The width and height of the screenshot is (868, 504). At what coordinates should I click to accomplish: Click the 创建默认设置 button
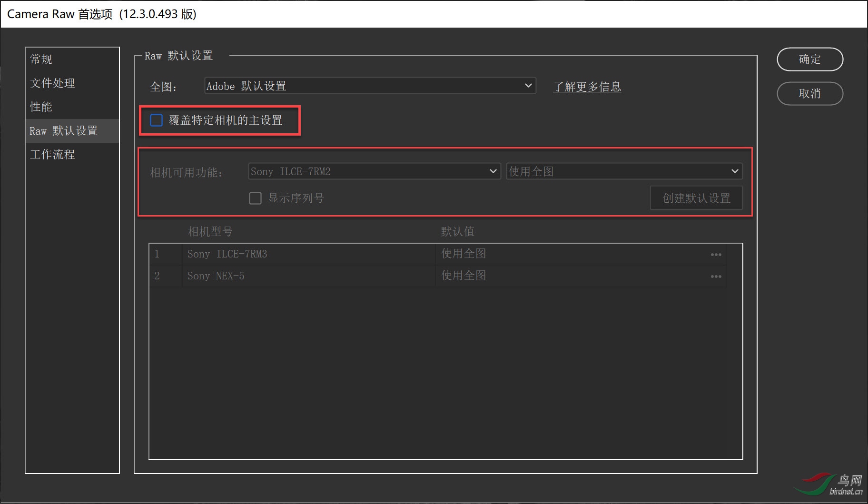696,198
